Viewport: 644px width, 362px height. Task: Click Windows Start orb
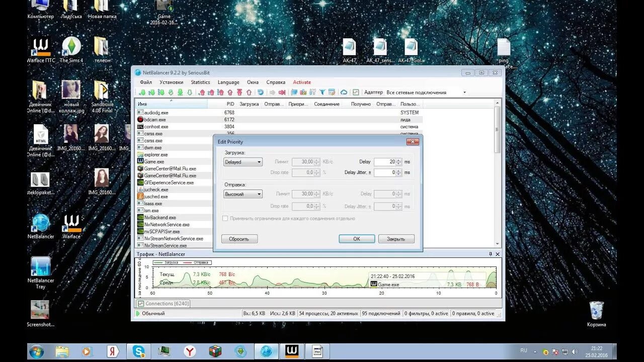pos(36,351)
